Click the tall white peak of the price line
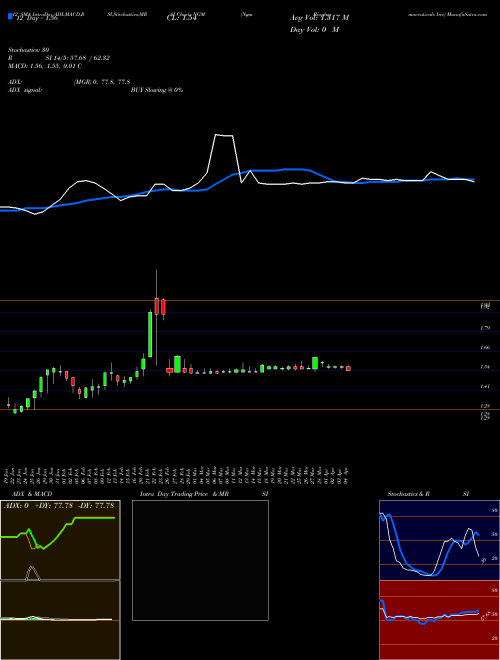 click(223, 136)
